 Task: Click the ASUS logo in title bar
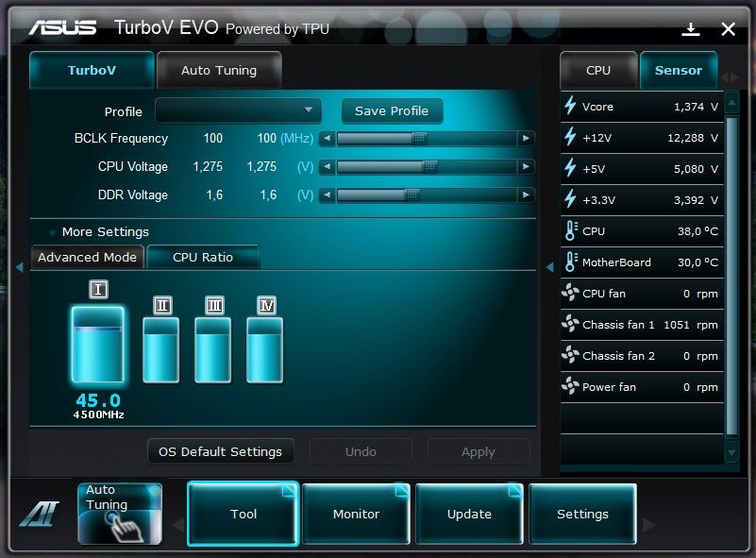(x=62, y=27)
